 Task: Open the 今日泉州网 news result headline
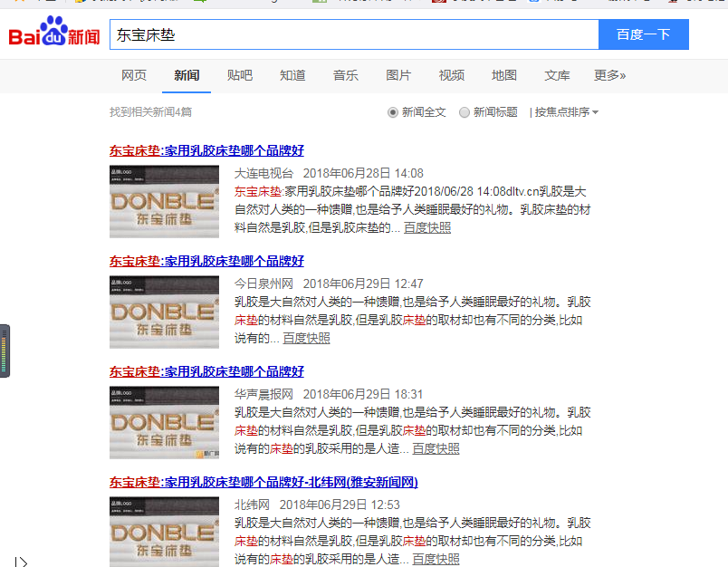[x=206, y=262]
